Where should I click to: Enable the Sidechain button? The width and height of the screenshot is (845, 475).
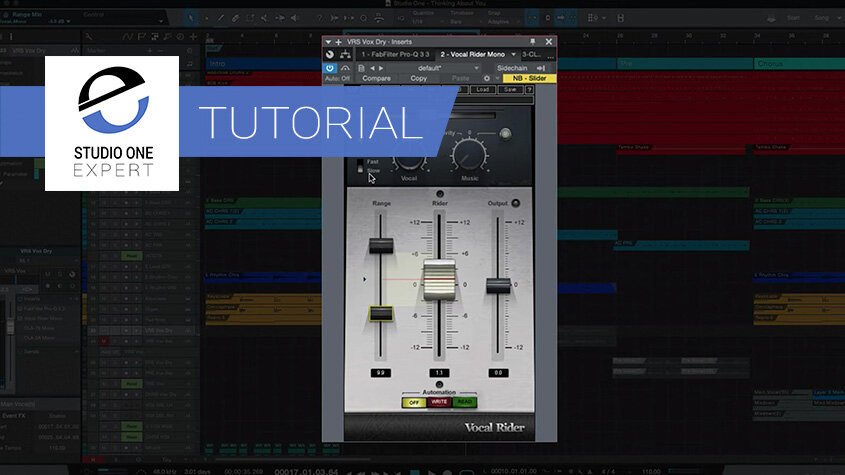pyautogui.click(x=512, y=68)
